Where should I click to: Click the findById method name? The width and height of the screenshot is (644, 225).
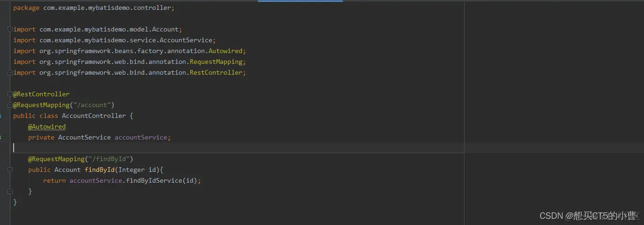[x=100, y=170]
